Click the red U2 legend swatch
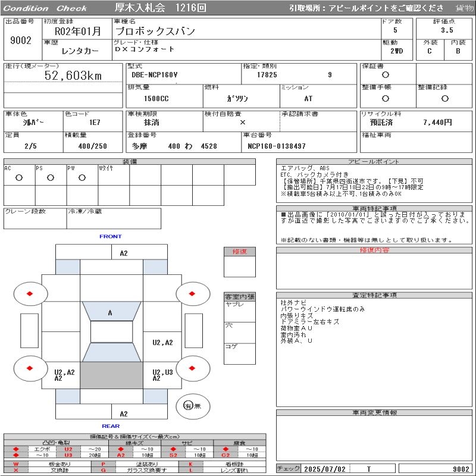Screen dimensions: 476x476 [x=68, y=449]
